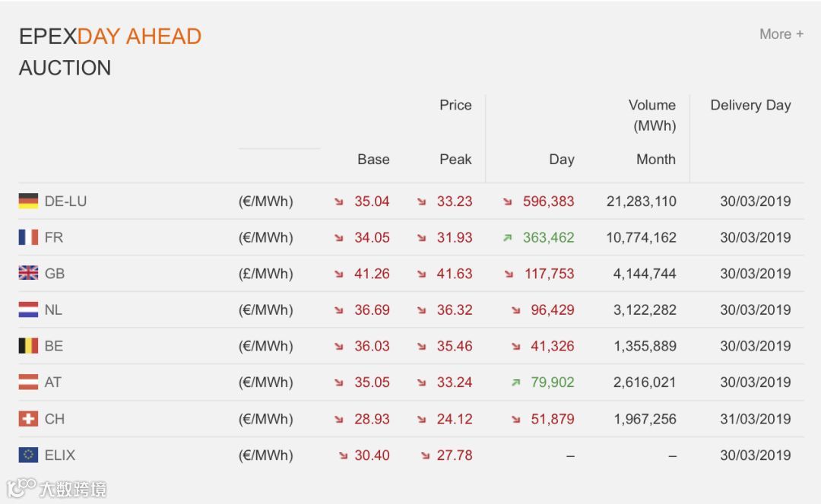This screenshot has width=821, height=504.
Task: Click the UK flag icon beside GB
Action: click(x=28, y=274)
